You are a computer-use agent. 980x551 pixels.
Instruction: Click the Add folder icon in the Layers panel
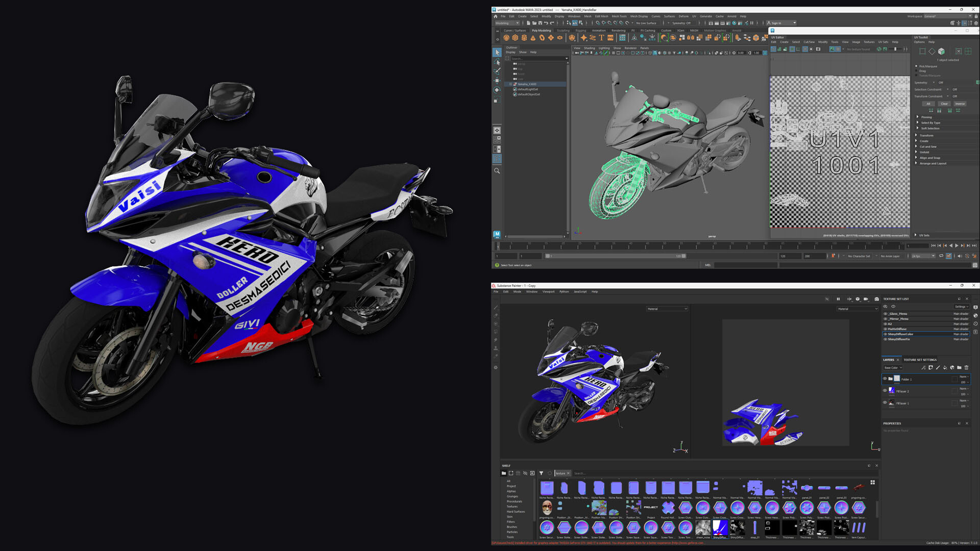click(x=959, y=367)
